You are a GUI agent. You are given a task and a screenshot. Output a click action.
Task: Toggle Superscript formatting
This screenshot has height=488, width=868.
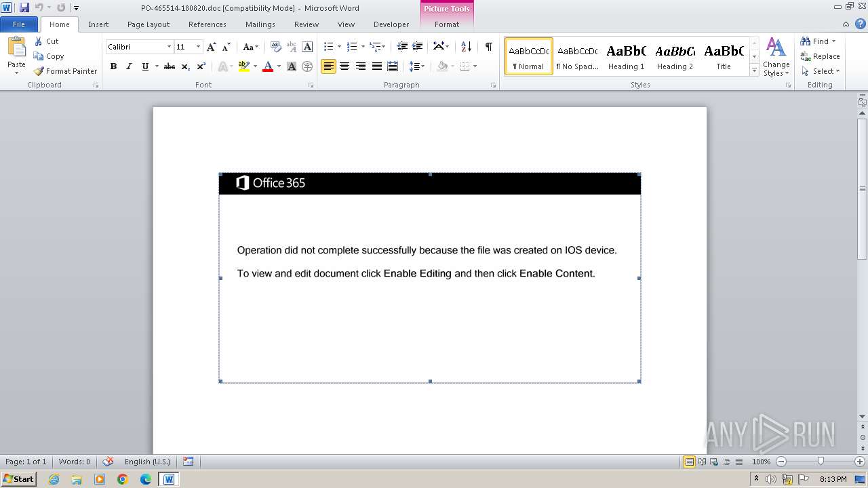201,66
